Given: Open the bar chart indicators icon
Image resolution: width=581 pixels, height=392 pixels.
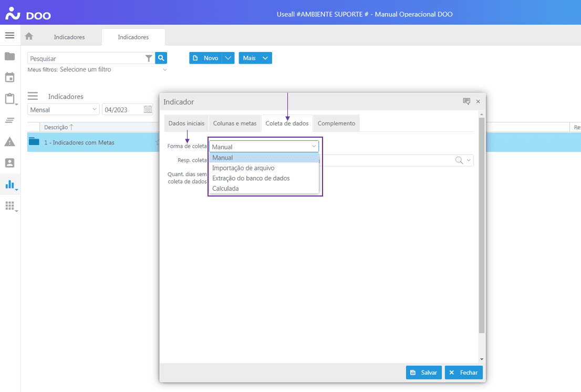Looking at the screenshot, I should (9, 184).
